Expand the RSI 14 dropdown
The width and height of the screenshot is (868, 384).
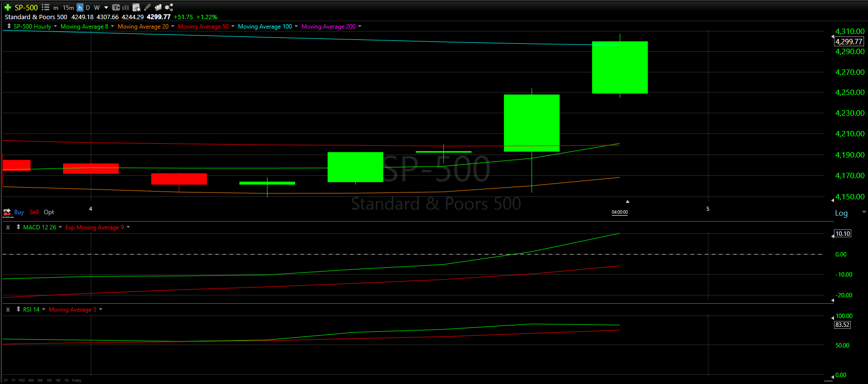tap(43, 310)
